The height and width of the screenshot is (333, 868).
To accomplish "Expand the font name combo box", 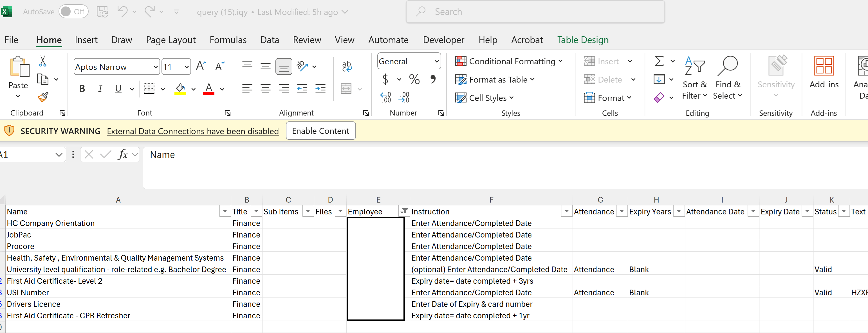I will pyautogui.click(x=155, y=67).
